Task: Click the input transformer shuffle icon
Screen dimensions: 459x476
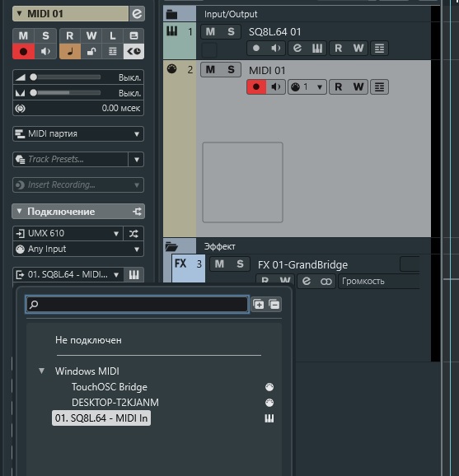Action: 133,233
